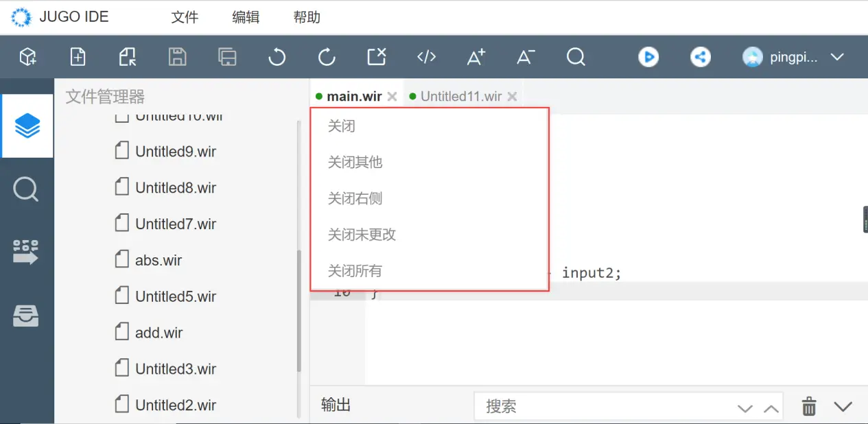Jump to previous search result arrow
The width and height of the screenshot is (868, 424).
771,408
